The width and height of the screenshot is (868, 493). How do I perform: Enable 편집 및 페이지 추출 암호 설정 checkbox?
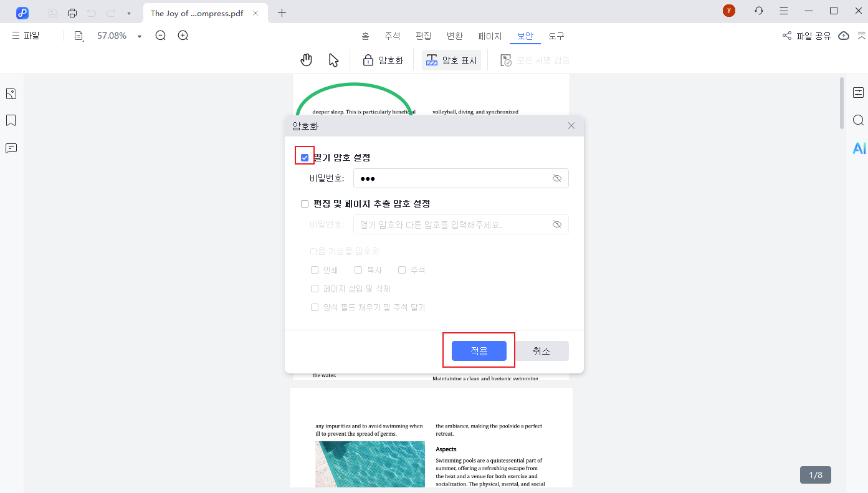tap(305, 204)
